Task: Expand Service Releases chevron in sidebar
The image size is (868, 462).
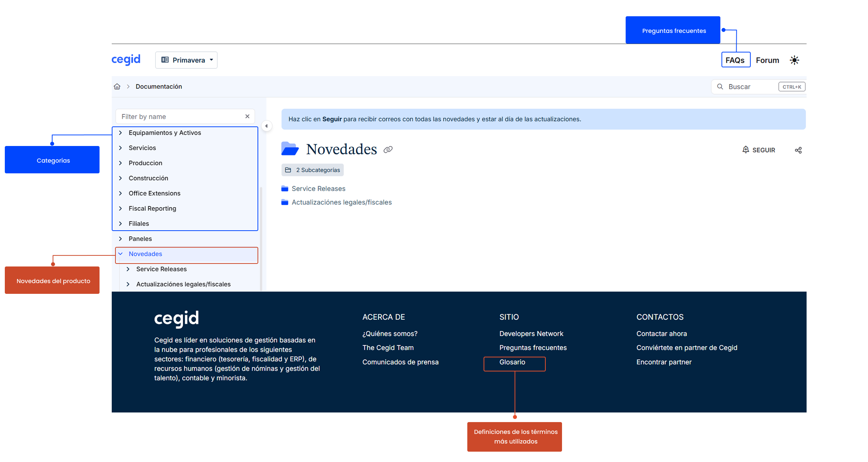Action: [128, 269]
